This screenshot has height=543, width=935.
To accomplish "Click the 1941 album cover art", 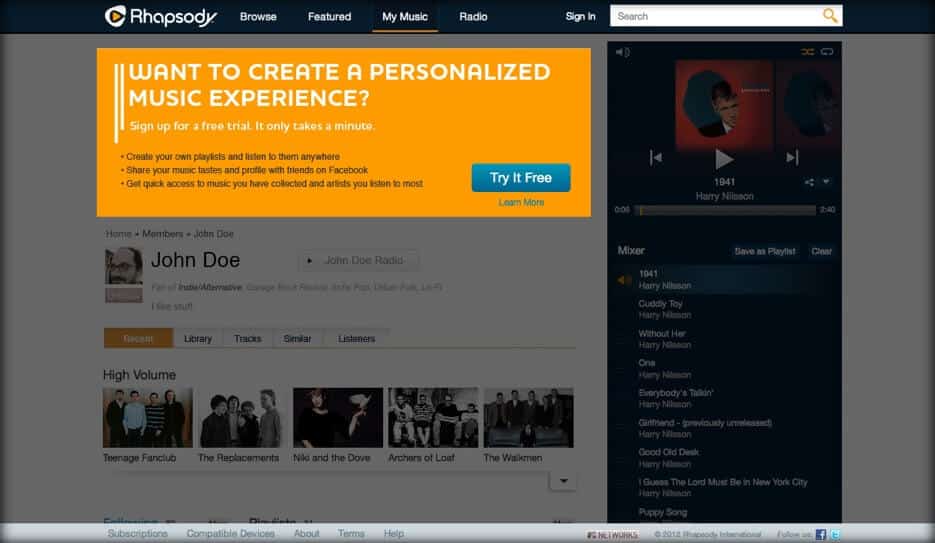I will tap(724, 104).
